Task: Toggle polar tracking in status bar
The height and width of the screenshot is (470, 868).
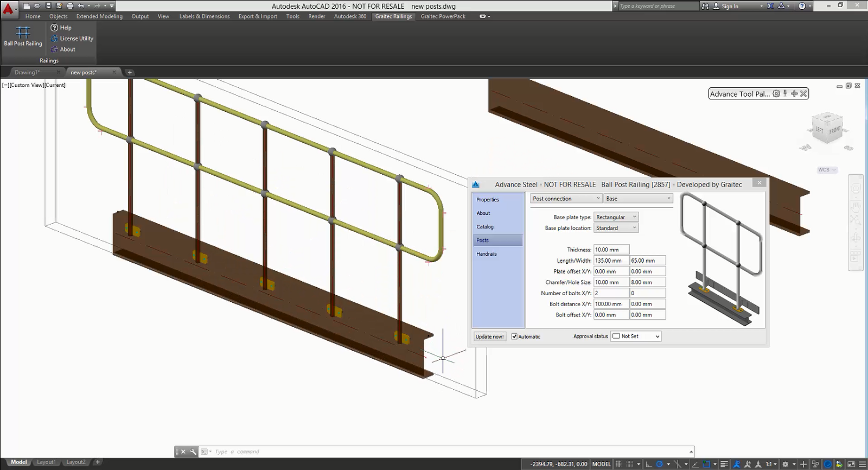Action: tap(660, 464)
